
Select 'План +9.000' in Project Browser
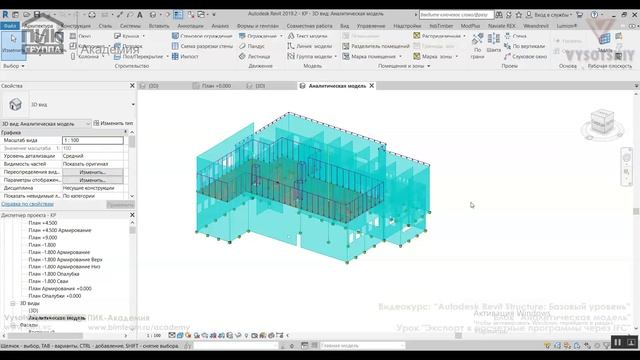[x=42, y=238]
